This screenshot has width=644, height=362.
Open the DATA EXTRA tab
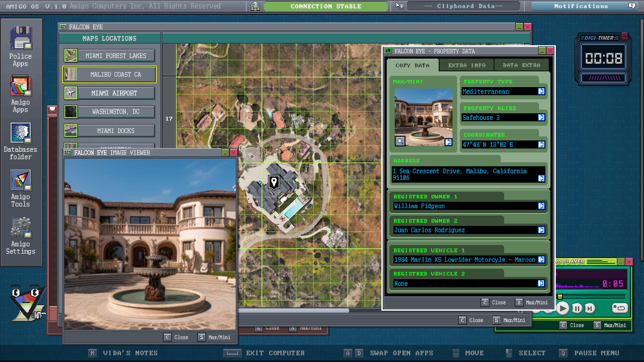(x=522, y=65)
